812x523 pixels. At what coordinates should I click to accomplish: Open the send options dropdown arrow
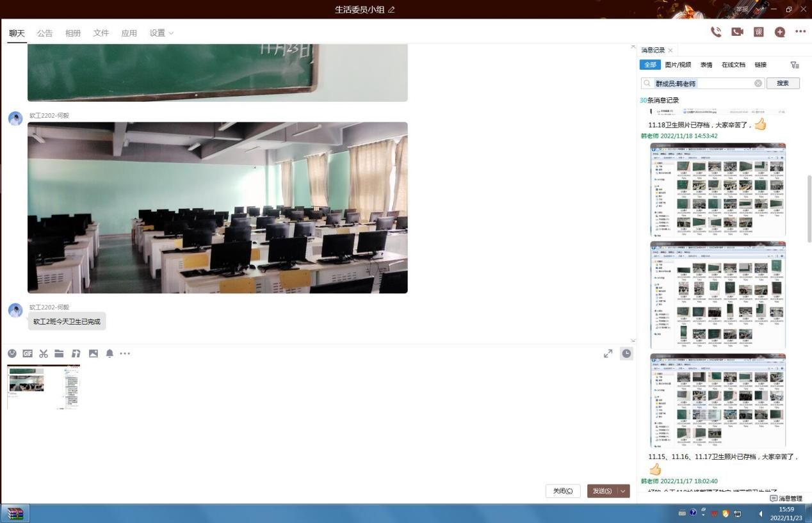[x=624, y=491]
